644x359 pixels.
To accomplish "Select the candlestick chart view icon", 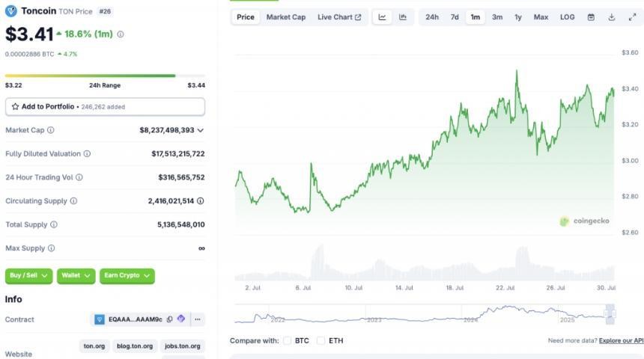I will 403,17.
